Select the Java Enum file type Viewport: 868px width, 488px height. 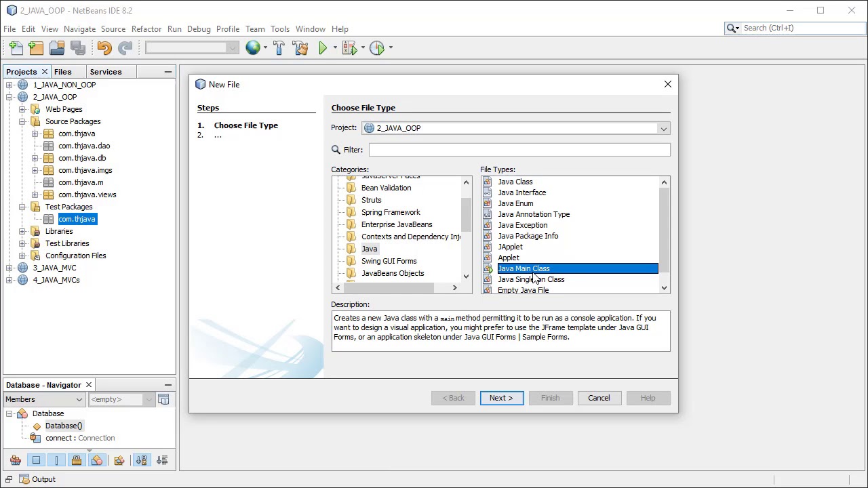(x=515, y=203)
